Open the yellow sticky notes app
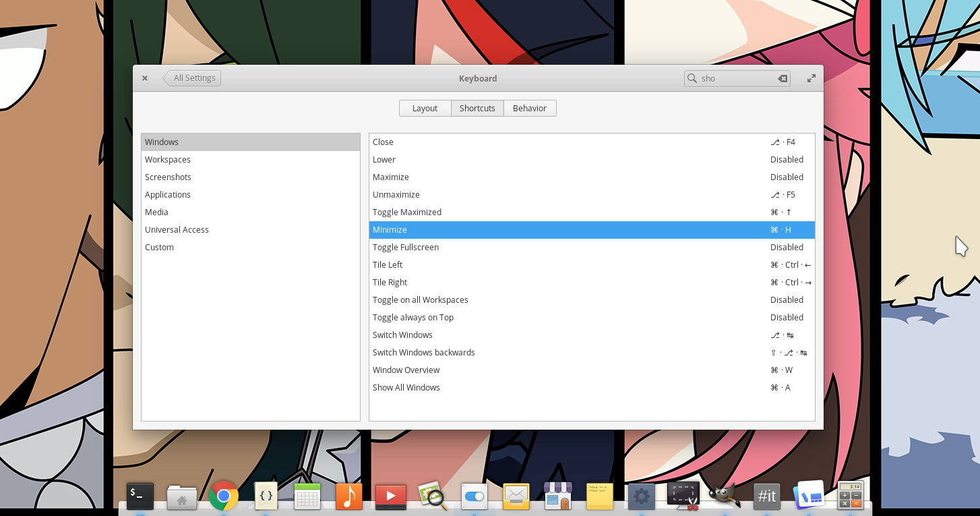 point(600,496)
